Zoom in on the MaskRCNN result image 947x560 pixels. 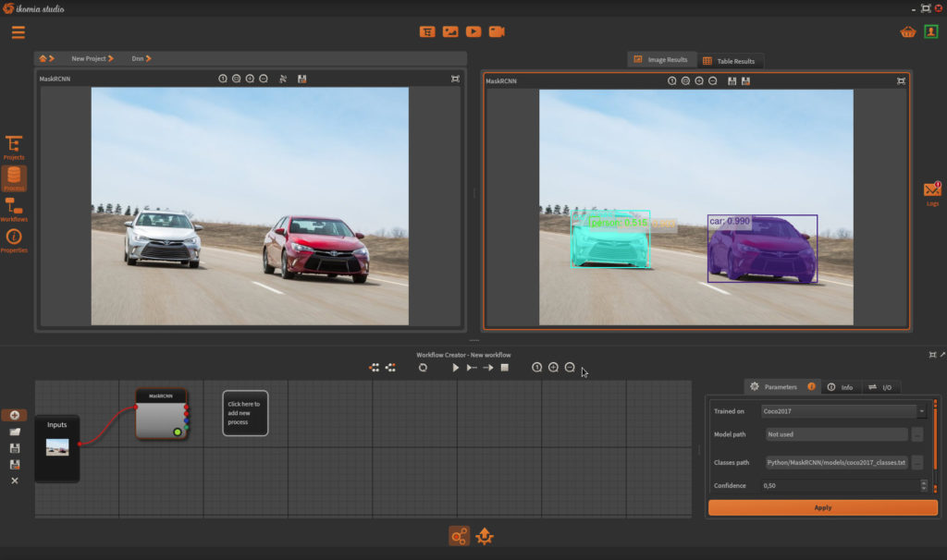[699, 80]
